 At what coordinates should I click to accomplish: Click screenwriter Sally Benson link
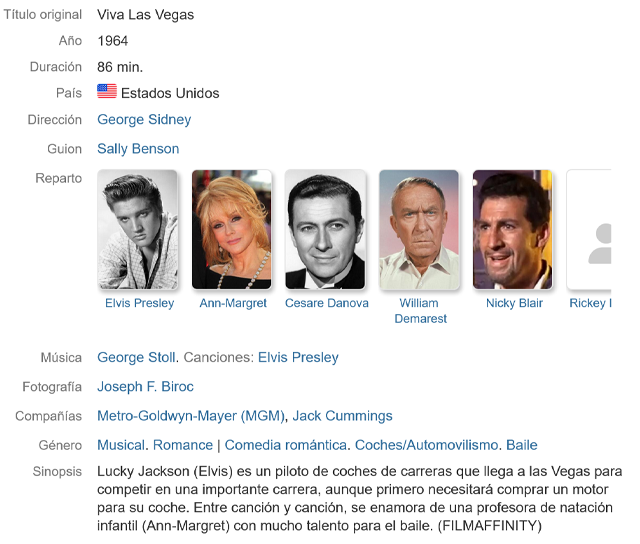[138, 149]
